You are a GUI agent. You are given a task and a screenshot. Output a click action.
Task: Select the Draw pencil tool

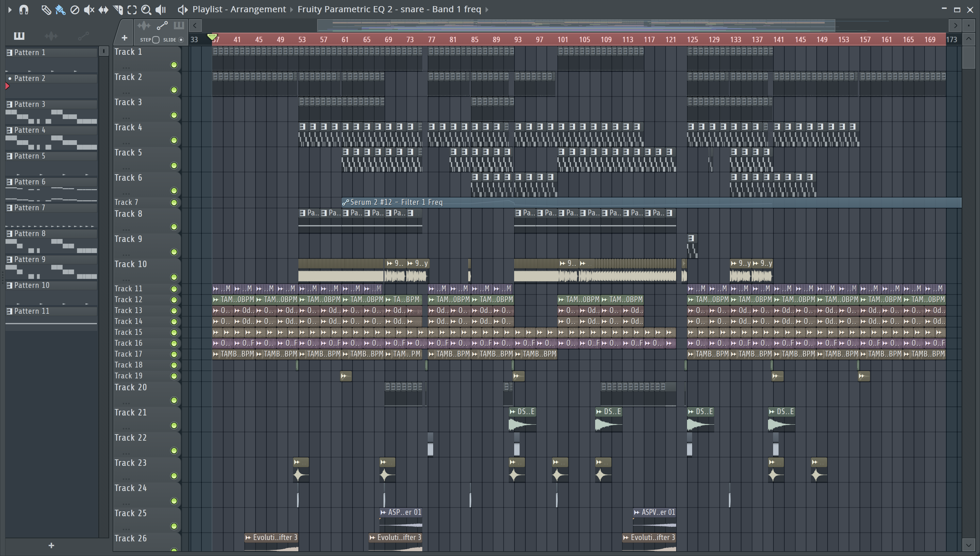coord(46,10)
